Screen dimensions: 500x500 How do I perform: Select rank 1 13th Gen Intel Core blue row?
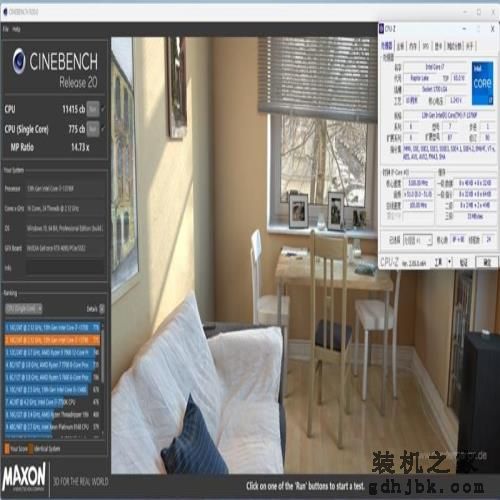click(52, 327)
